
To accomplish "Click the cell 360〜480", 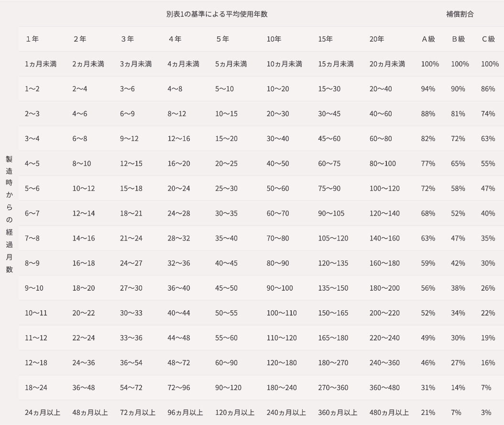I will [384, 388].
